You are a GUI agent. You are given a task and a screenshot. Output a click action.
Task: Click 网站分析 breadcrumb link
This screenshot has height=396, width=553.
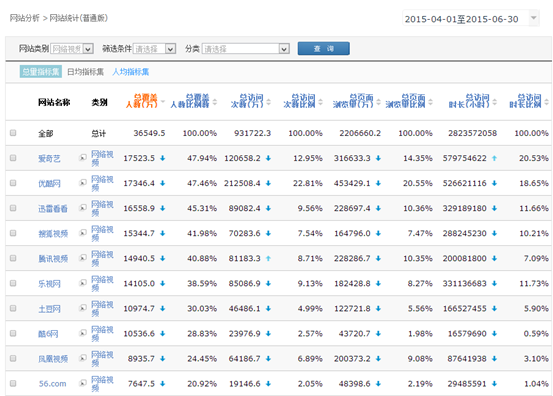[x=24, y=18]
